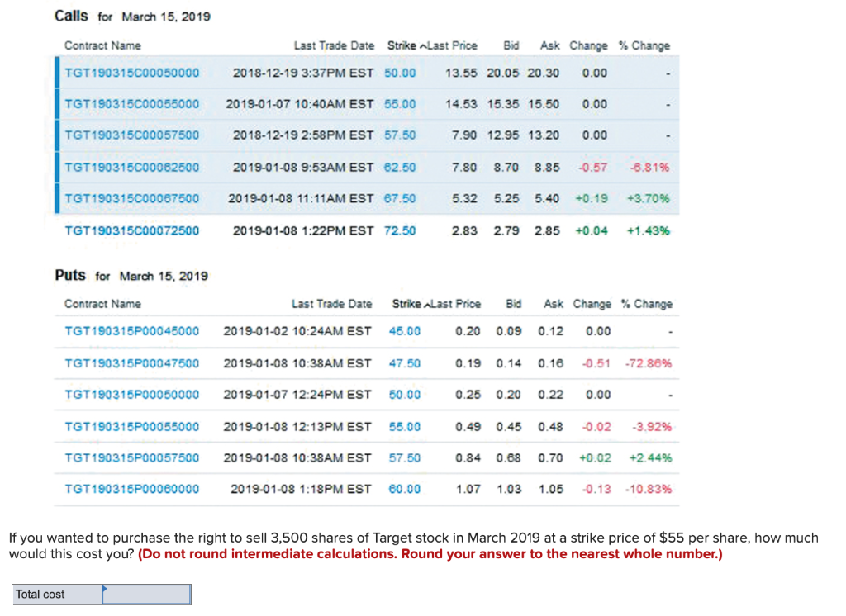Image resolution: width=846 pixels, height=616 pixels.
Task: Click the blue marker beside TGT190315C00057500
Action: (58, 135)
